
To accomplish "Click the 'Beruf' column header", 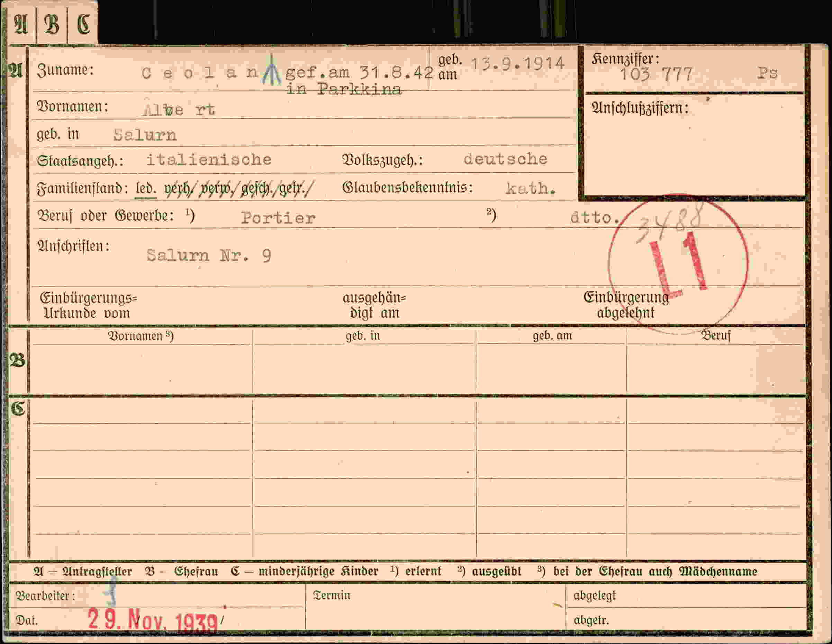I will click(x=716, y=336).
